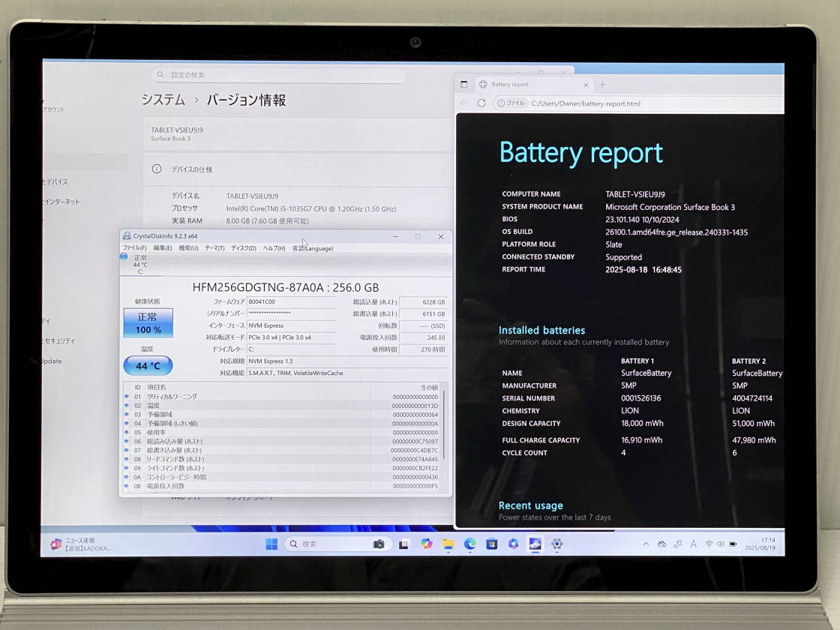Image resolution: width=840 pixels, height=630 pixels.
Task: Select the C: drive status tab in CrystalDiskInfo
Action: 139,265
